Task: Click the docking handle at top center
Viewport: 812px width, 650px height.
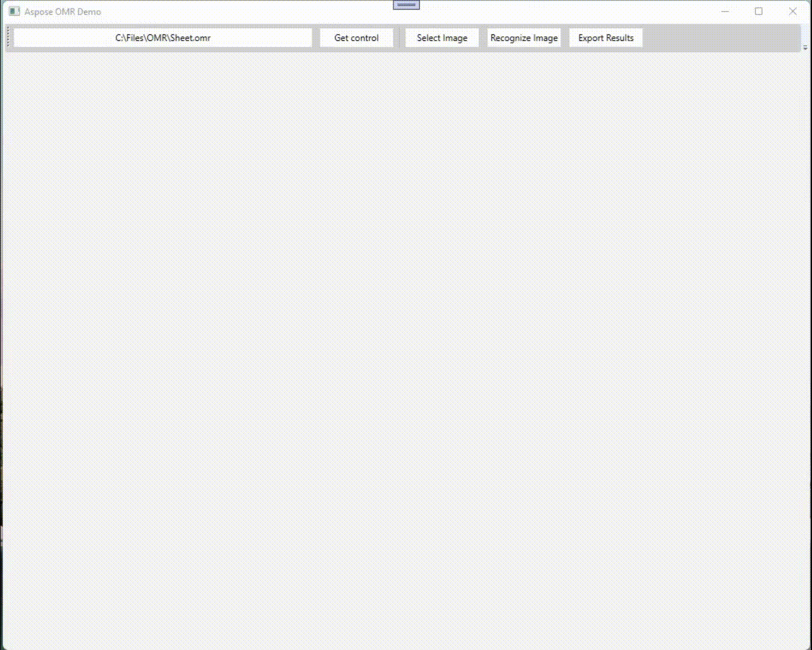Action: 407,5
